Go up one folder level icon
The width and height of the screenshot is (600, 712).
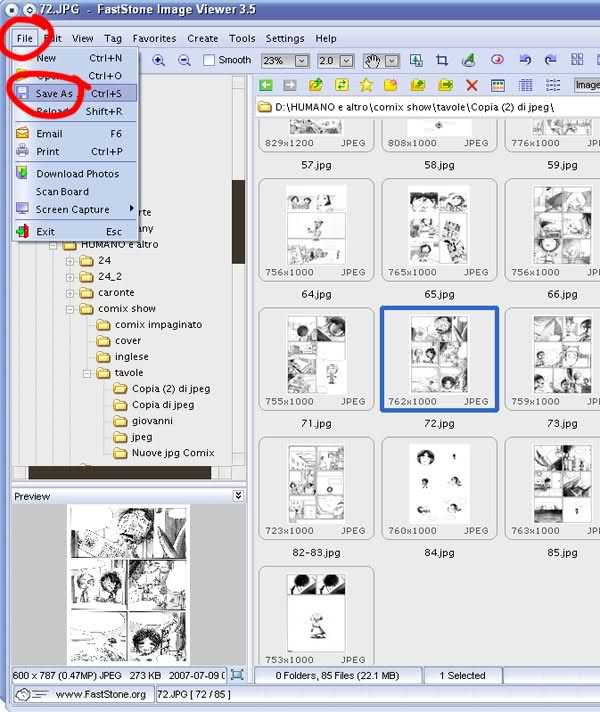click(x=316, y=85)
